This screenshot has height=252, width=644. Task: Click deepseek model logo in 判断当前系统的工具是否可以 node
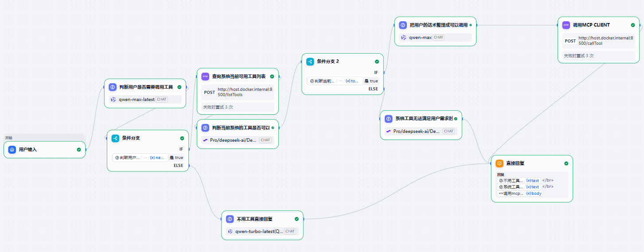(x=205, y=140)
